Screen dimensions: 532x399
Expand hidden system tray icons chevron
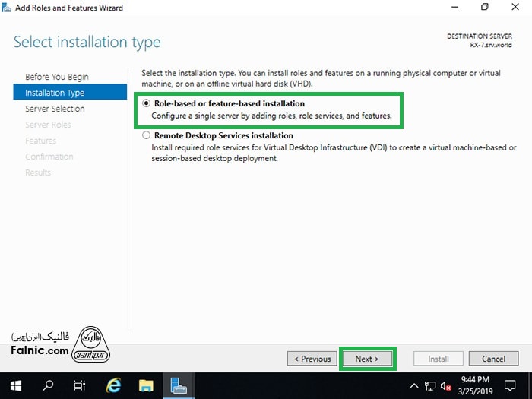[x=414, y=386]
